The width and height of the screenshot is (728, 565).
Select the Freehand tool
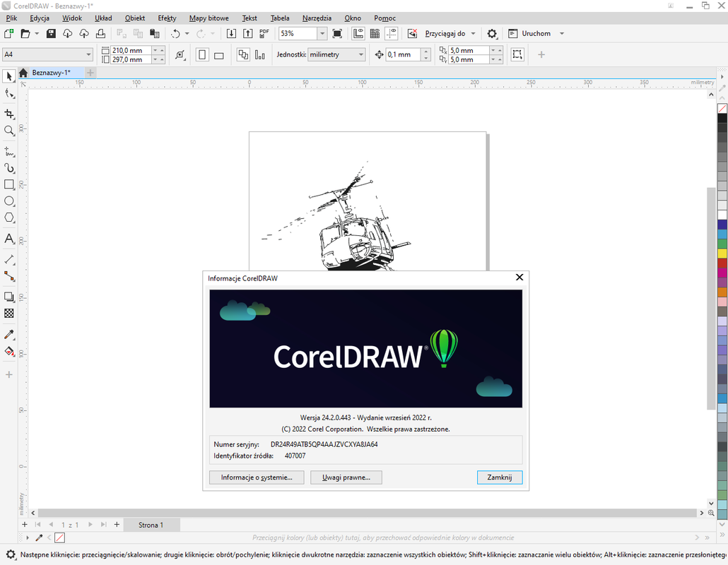point(8,151)
